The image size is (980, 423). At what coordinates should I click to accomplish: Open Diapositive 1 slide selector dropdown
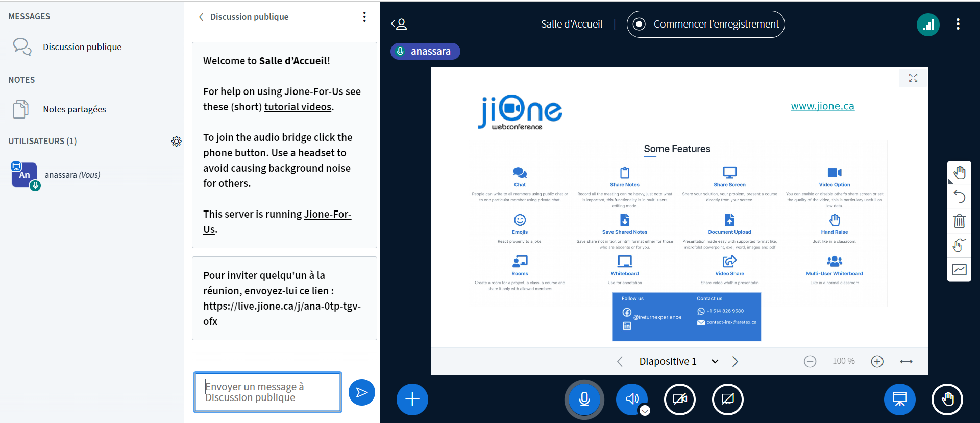point(679,361)
